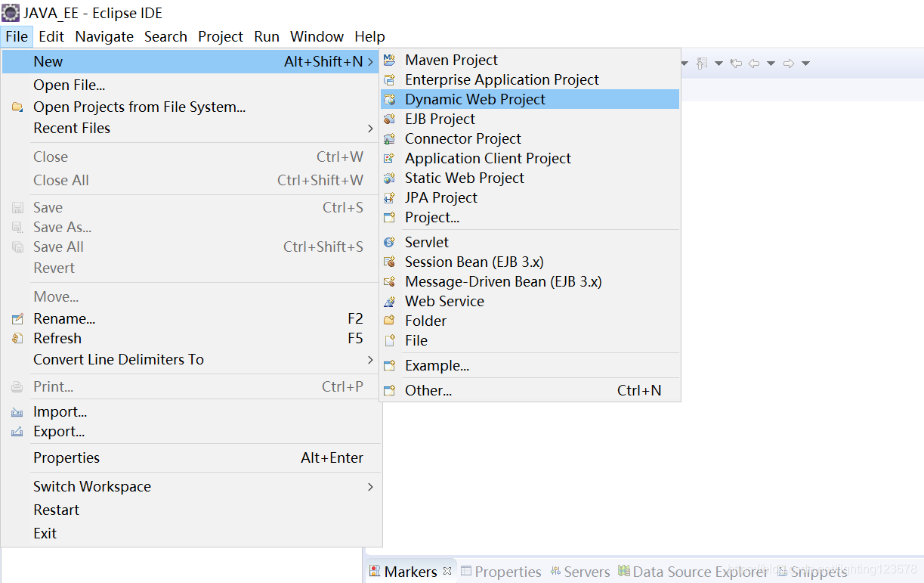The width and height of the screenshot is (924, 583).
Task: Click the Refresh icon in File menu
Action: pos(17,339)
